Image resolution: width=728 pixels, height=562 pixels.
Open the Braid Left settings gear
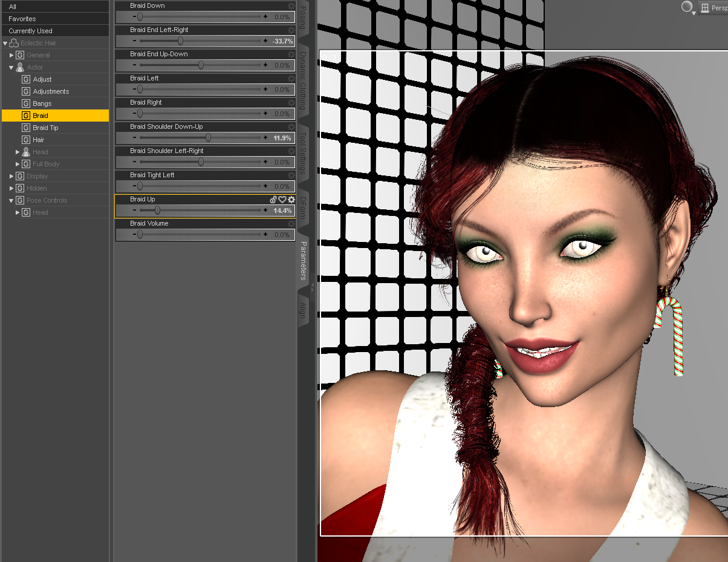click(291, 78)
